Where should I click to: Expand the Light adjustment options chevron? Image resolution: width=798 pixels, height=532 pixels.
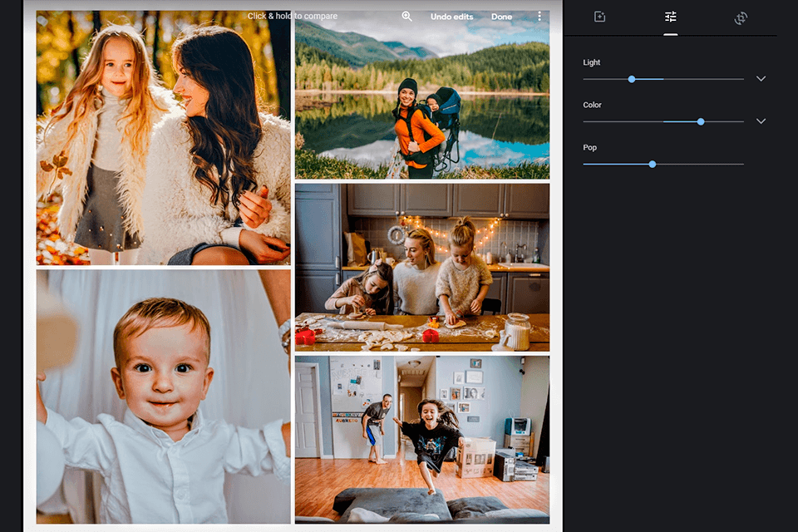click(x=761, y=79)
